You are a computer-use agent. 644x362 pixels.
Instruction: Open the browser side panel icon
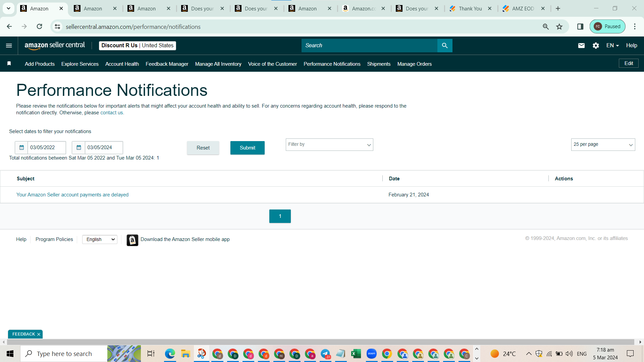(x=580, y=26)
